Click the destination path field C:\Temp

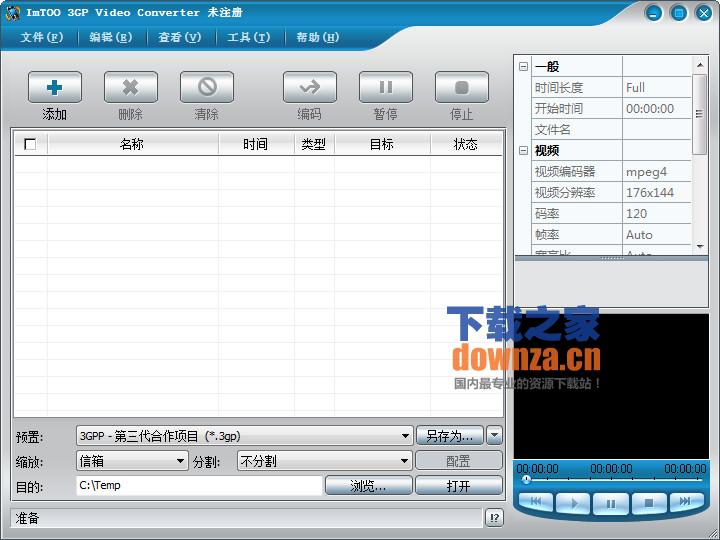(199, 485)
